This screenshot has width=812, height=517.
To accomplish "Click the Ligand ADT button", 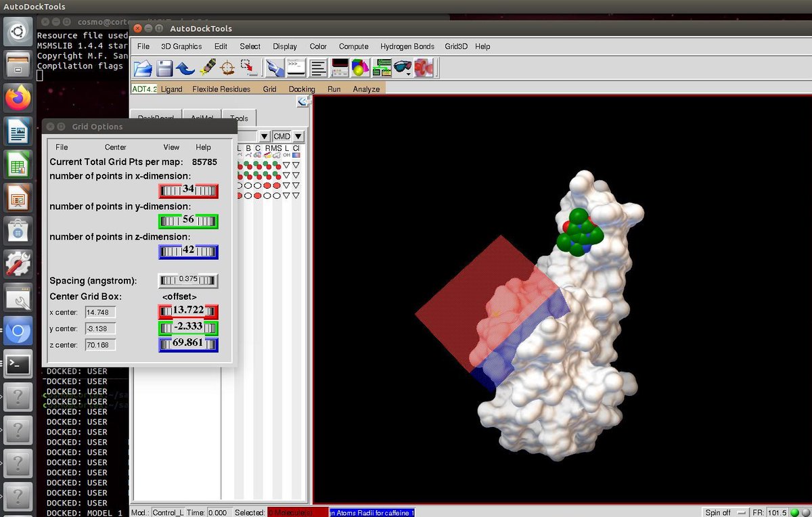I will click(x=172, y=89).
